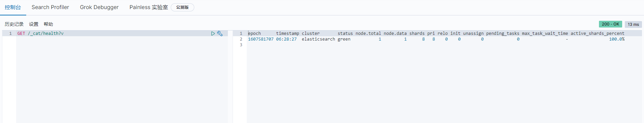Screen dimensions: 644x123
Task: Open the 设置 console settings
Action: pyautogui.click(x=34, y=24)
